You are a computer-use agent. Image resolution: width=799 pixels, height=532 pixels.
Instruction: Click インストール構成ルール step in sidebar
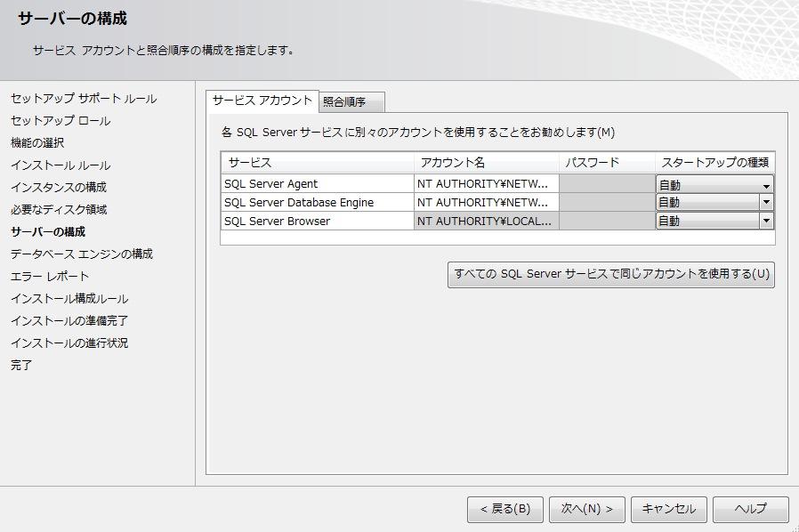click(69, 299)
